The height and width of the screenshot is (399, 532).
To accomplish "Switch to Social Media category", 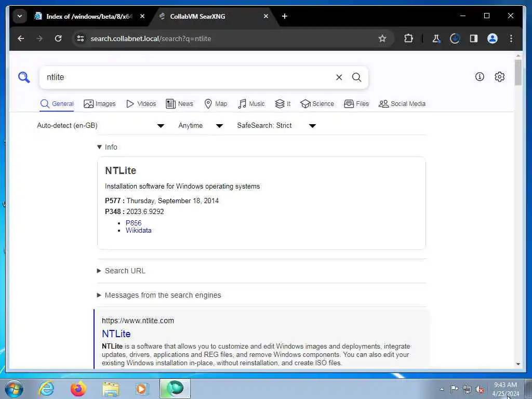I will point(402,104).
